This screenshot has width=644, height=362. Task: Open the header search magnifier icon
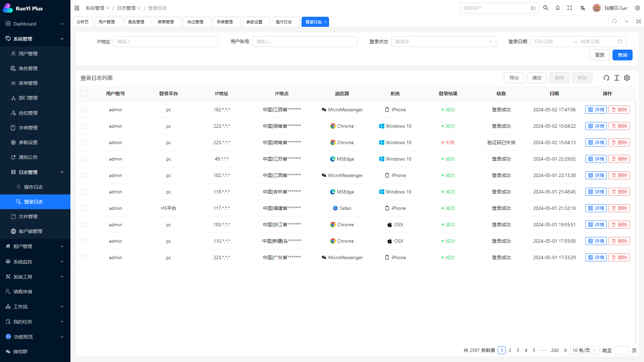point(546,8)
